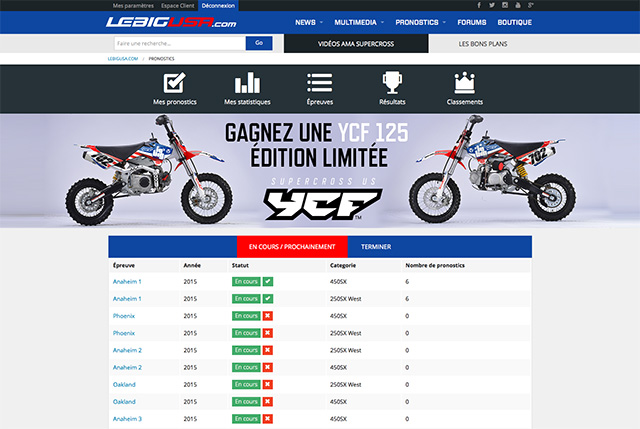Screen dimensions: 640x429
Task: Click green check icon for Anaheim 1 450SX
Action: click(268, 282)
